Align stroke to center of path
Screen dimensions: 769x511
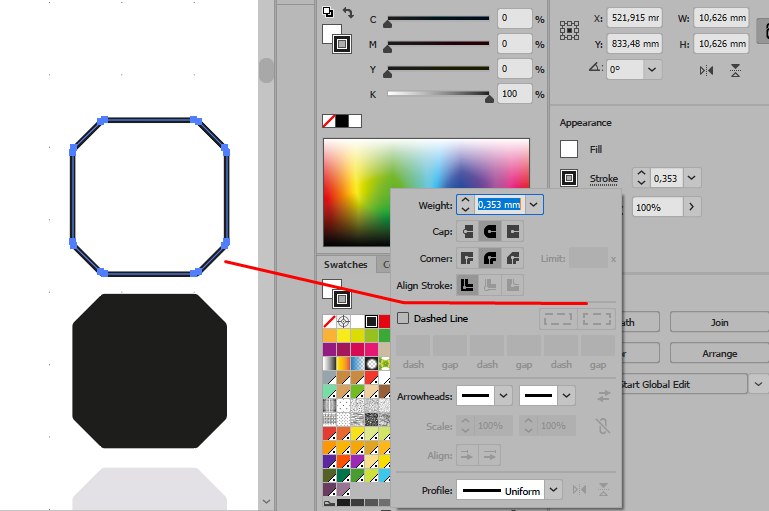467,285
